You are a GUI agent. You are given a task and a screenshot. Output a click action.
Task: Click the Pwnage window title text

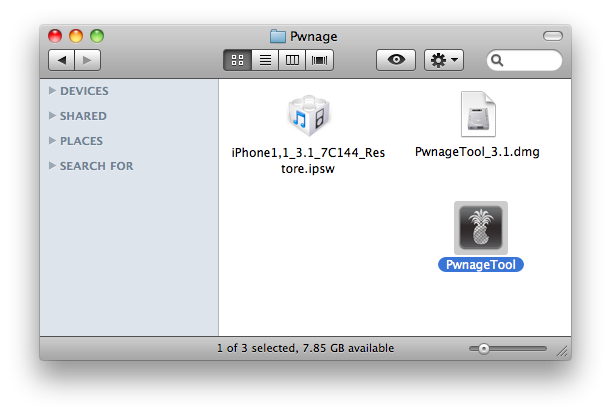313,37
